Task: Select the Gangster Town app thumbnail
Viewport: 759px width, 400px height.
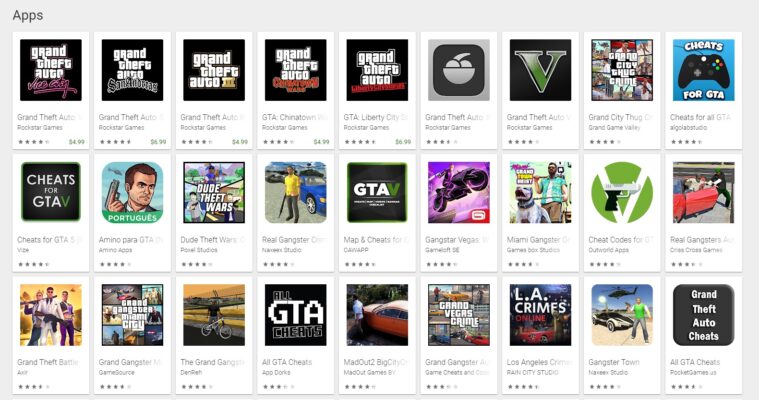Action: [621, 315]
